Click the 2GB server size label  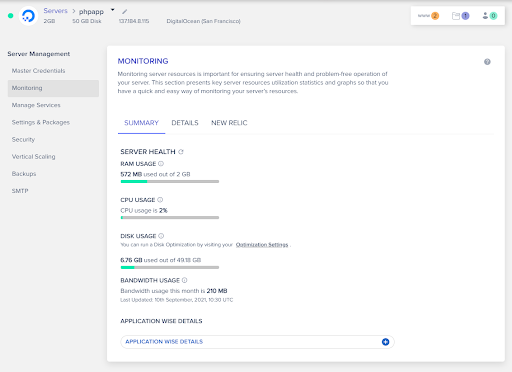click(x=49, y=21)
